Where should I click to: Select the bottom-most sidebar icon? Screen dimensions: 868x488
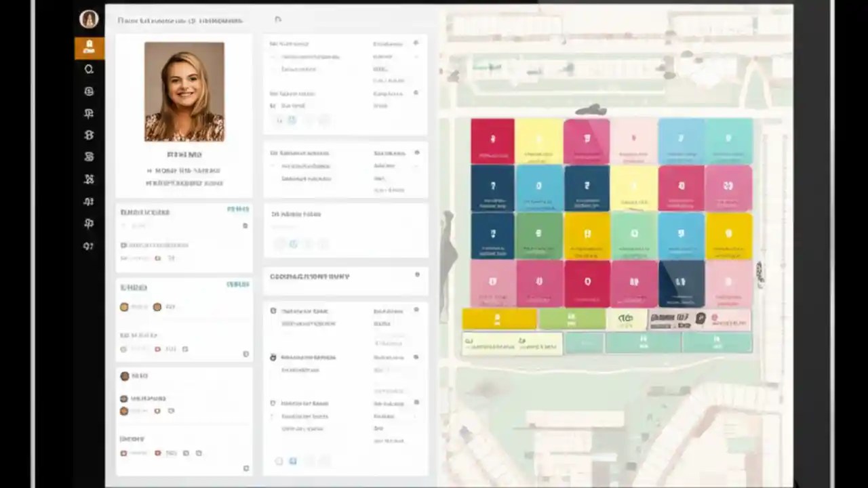click(88, 246)
